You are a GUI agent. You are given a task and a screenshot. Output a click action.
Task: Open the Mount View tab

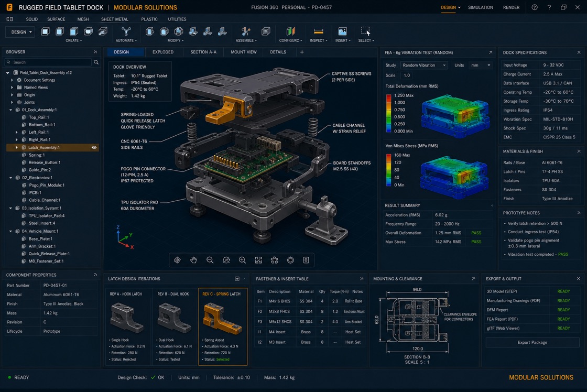pos(244,52)
